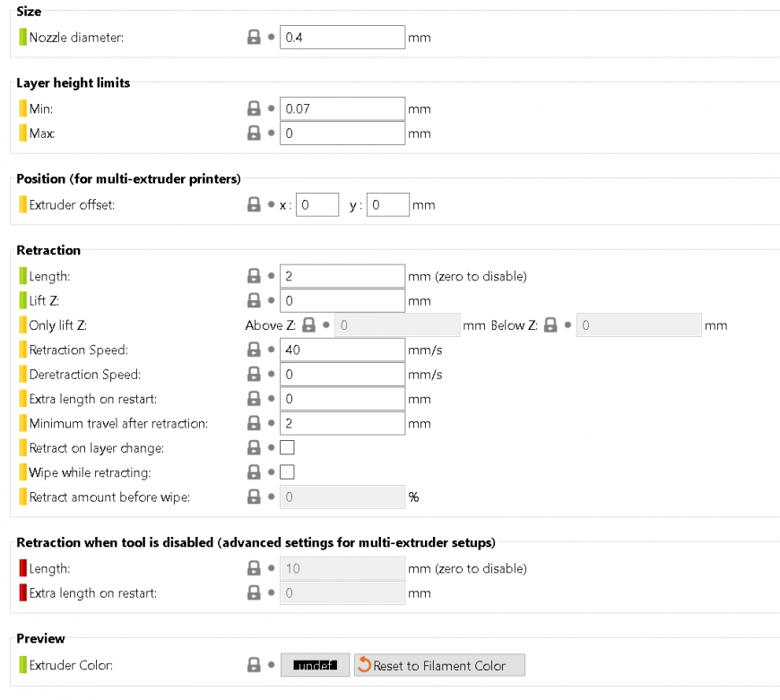The height and width of the screenshot is (700, 780).
Task: Click the lock icon for Deretraction Speed
Action: point(254,374)
